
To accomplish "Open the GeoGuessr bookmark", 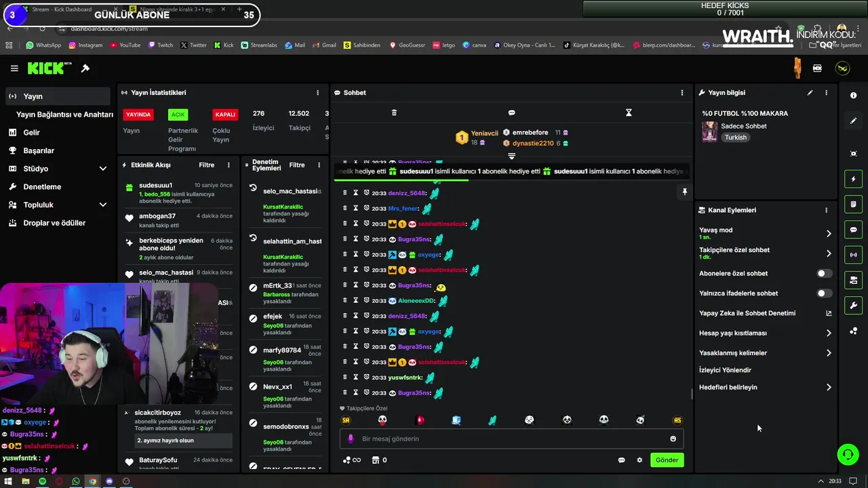I will (x=407, y=45).
